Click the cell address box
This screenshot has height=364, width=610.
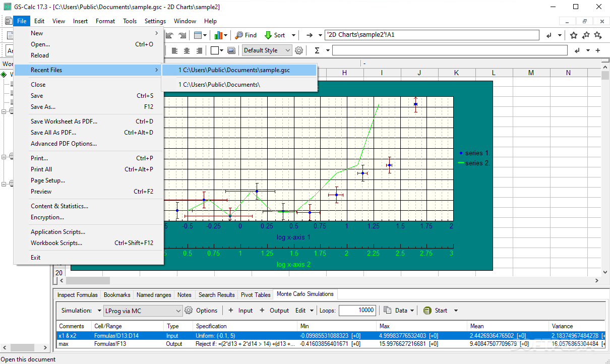click(x=432, y=35)
